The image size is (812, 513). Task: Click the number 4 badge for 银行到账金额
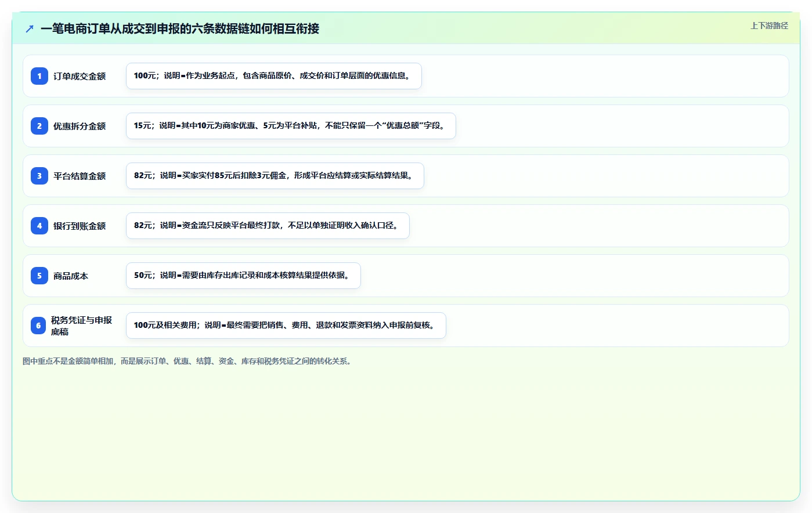click(39, 226)
